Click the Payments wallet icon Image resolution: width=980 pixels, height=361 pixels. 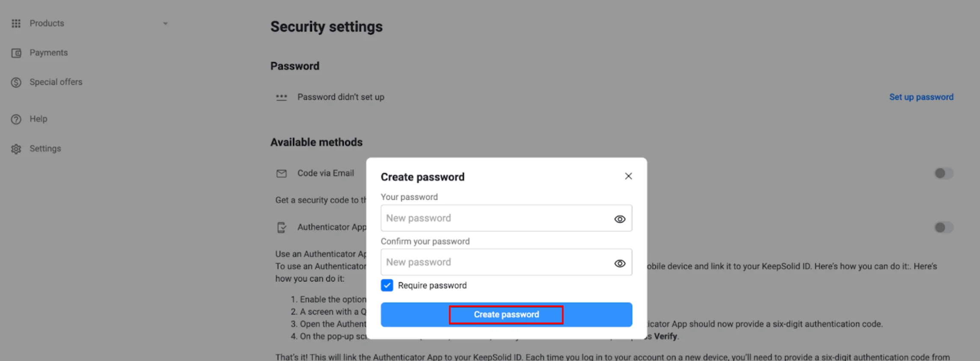[x=16, y=53]
